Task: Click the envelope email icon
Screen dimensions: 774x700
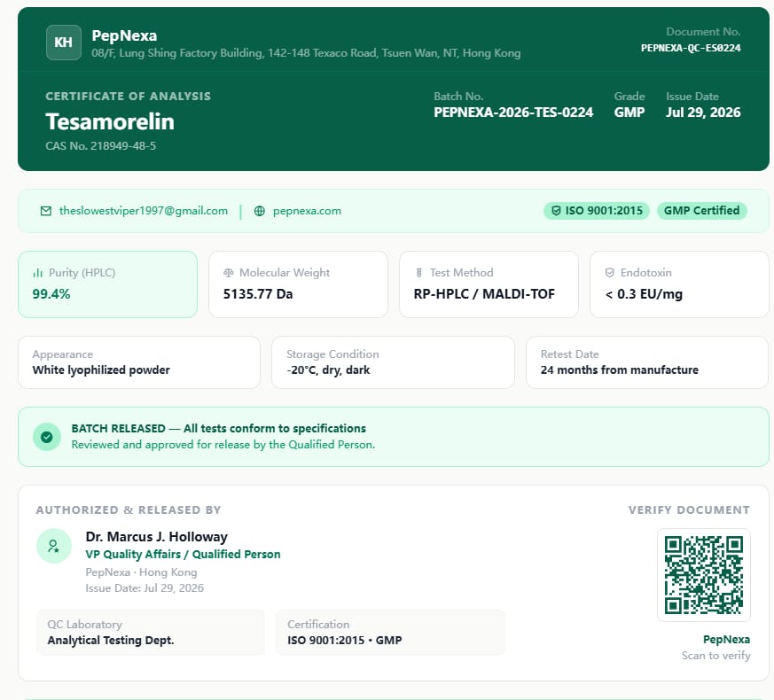Action: click(46, 211)
